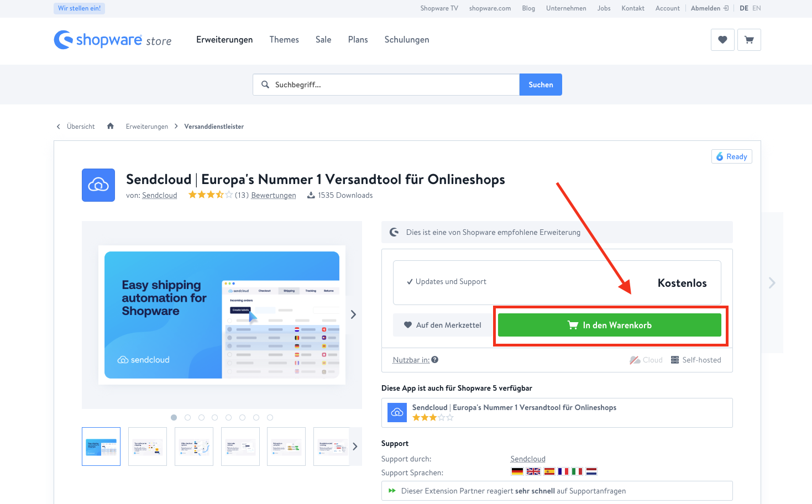Select the fifth gallery thumbnail
The width and height of the screenshot is (812, 504).
pos(286,447)
